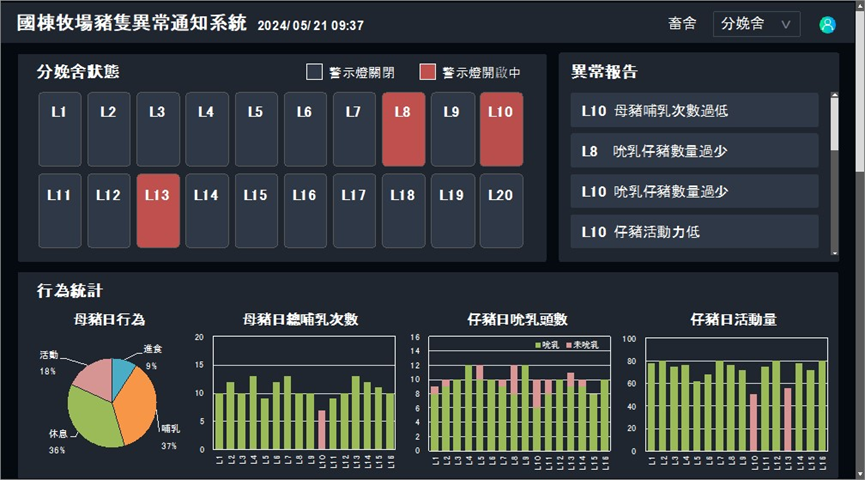Open report L10 吮乳仔豬數量過少
The image size is (865, 480).
point(694,191)
